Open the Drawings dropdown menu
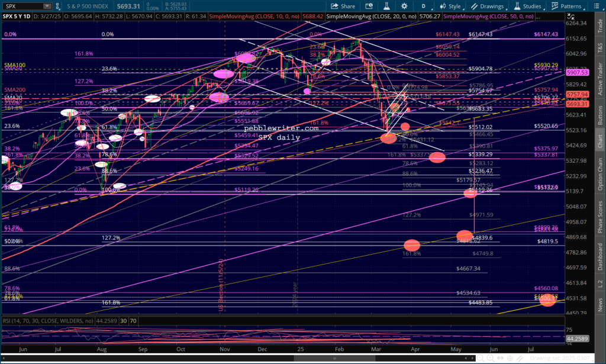This screenshot has height=364, width=606. 488,6
